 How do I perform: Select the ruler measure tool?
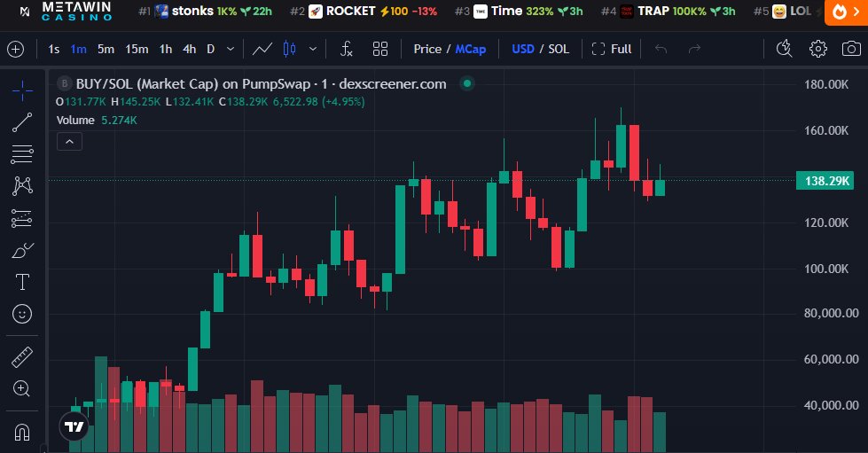click(x=22, y=357)
